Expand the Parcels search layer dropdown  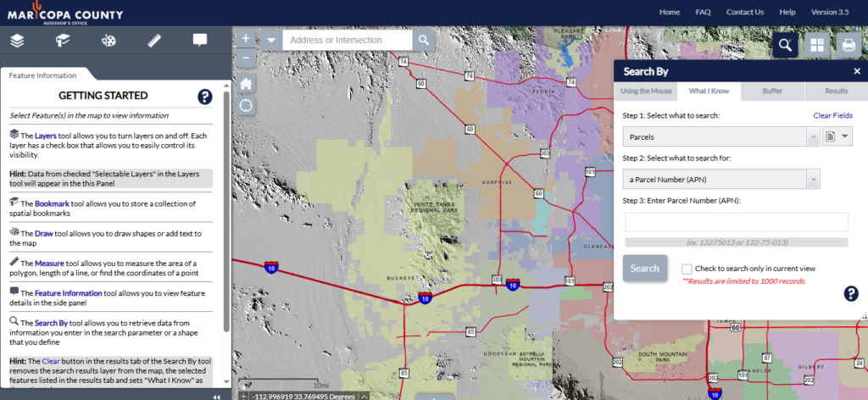813,136
